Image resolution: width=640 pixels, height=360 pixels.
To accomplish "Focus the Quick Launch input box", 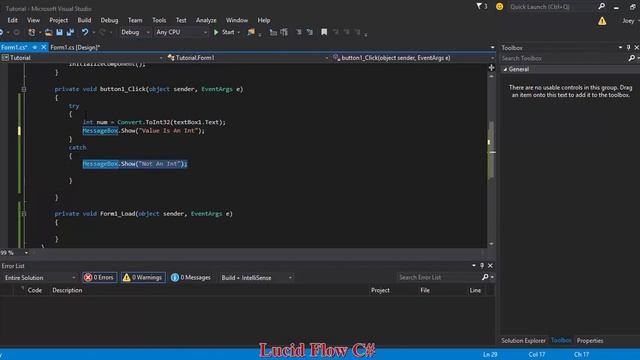I will (552, 7).
